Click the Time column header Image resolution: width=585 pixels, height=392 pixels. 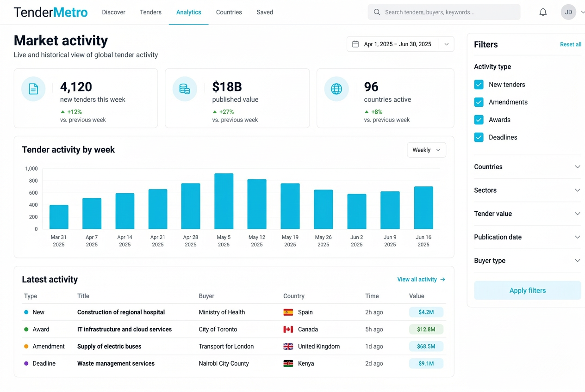pos(372,296)
